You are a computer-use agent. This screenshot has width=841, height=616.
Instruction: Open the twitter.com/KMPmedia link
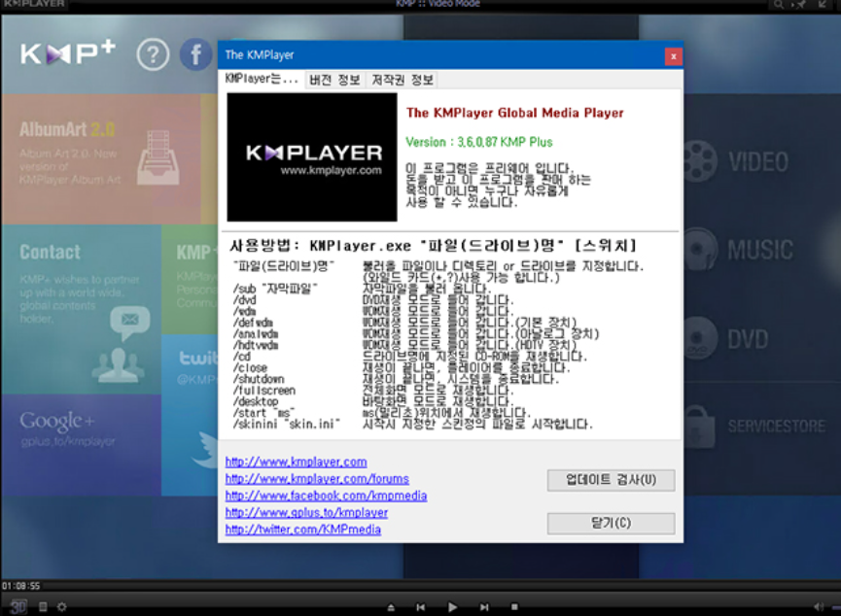click(303, 530)
